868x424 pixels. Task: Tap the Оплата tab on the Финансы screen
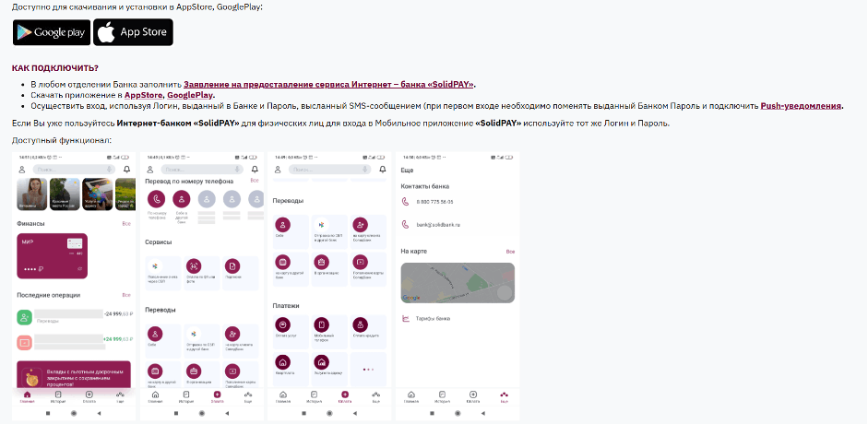pos(89,397)
